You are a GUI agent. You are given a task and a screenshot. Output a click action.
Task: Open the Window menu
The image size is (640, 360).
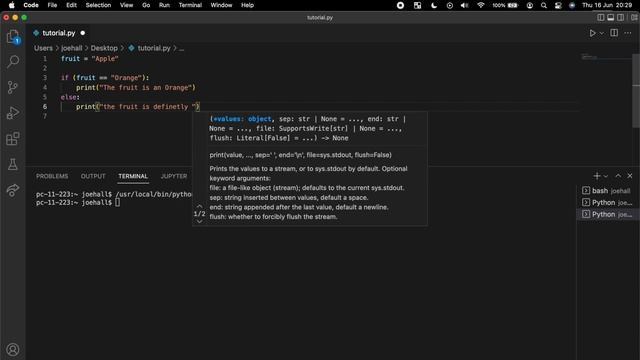221,5
